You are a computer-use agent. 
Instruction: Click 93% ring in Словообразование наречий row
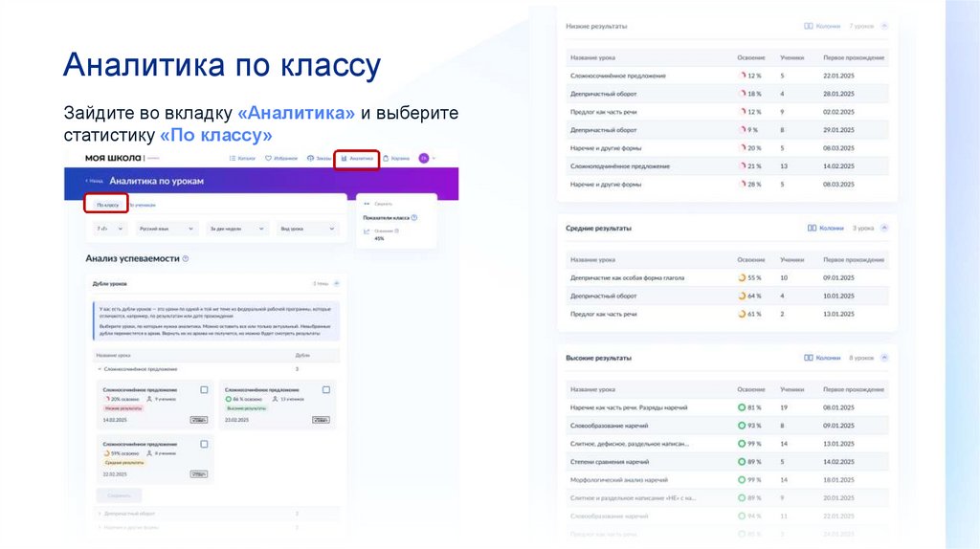[742, 426]
